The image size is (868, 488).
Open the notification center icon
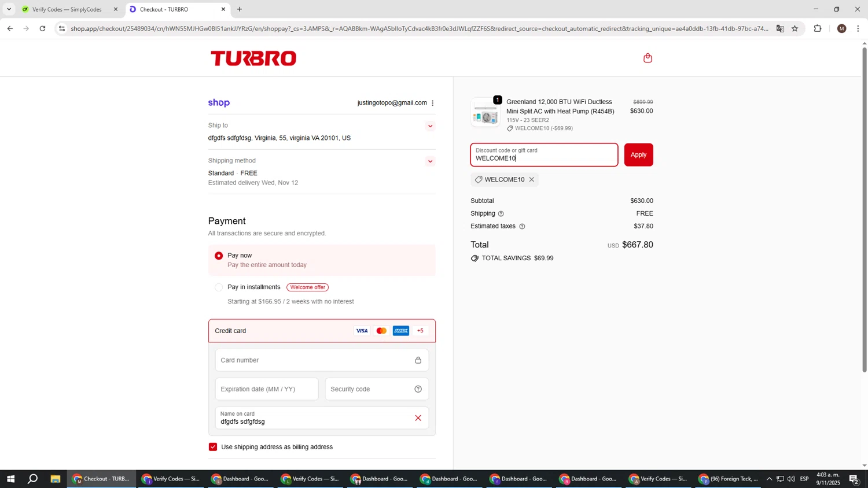854,479
